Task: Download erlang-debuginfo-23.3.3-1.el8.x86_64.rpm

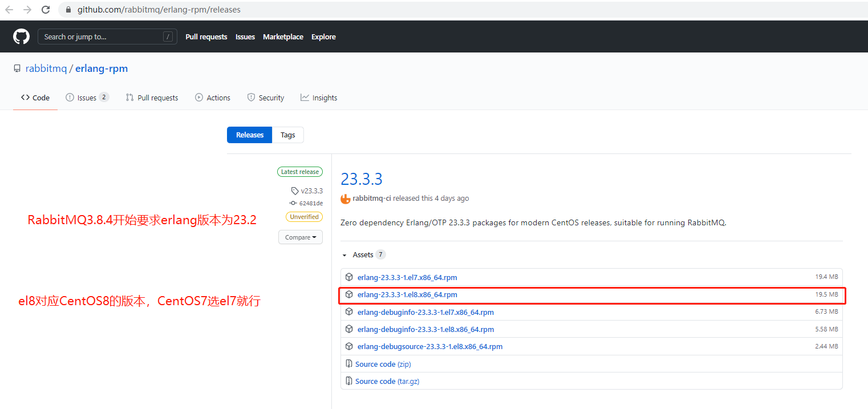Action: 425,329
